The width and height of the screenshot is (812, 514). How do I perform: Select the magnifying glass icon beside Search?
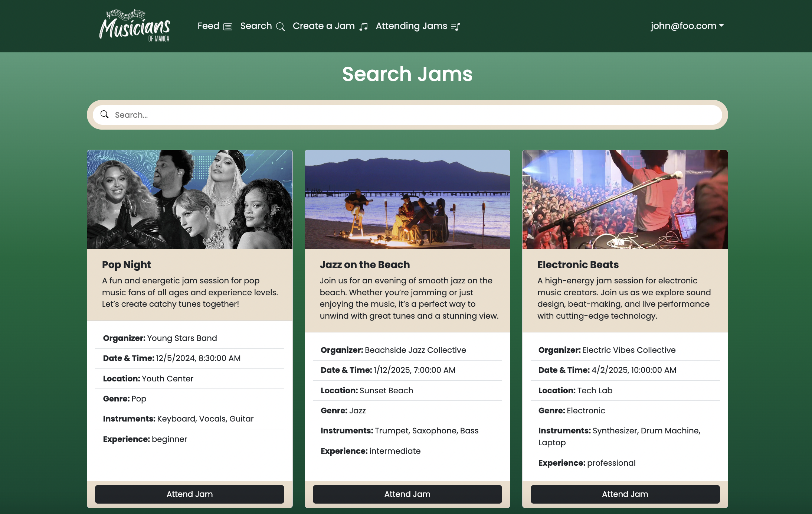280,26
